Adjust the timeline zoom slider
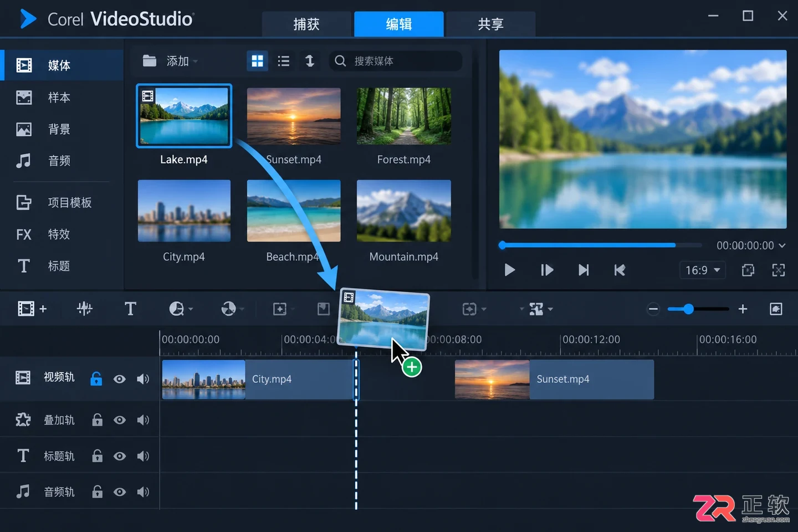 pos(698,309)
